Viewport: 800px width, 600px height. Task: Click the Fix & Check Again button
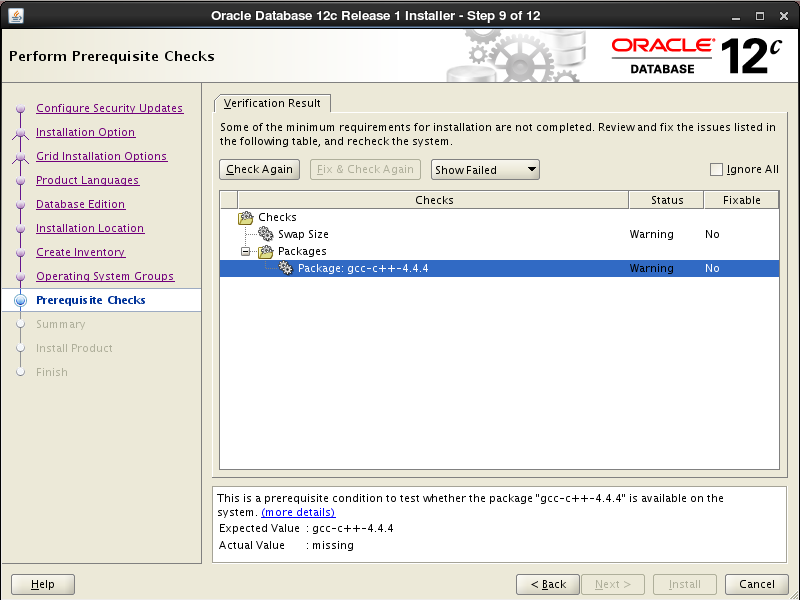(x=365, y=169)
